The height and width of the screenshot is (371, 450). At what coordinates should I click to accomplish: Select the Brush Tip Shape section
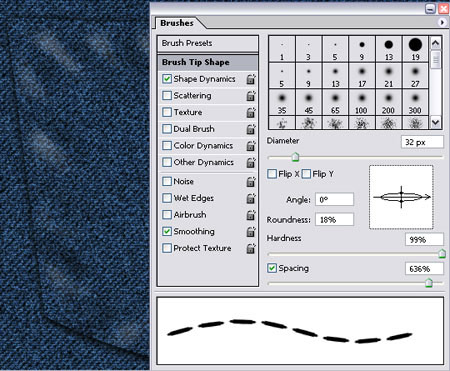click(x=208, y=62)
